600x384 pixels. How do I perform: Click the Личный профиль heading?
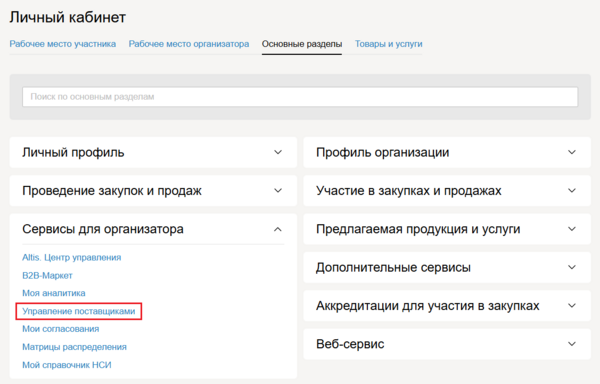73,152
